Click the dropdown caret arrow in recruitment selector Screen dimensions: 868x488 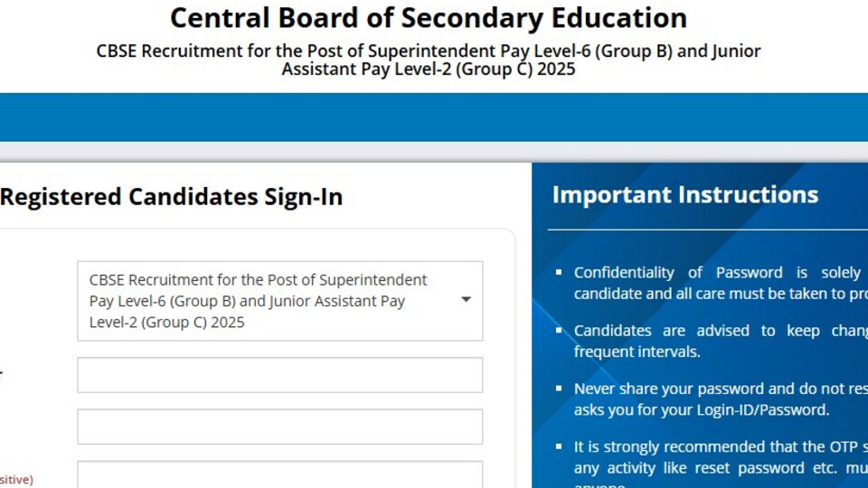tap(467, 299)
